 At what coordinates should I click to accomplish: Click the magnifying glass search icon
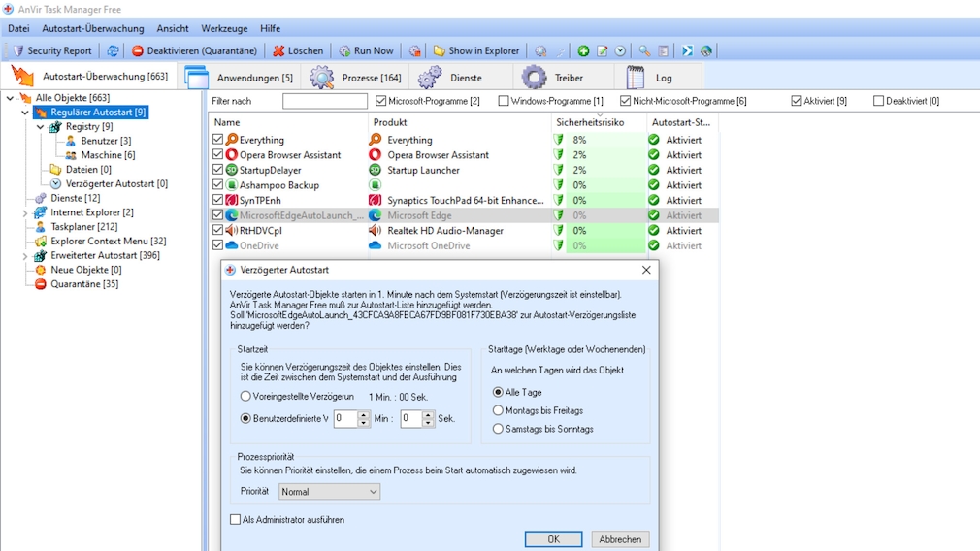click(644, 50)
